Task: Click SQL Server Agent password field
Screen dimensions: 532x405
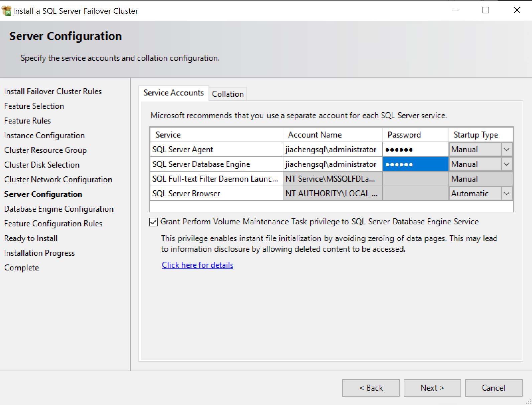Action: 415,150
